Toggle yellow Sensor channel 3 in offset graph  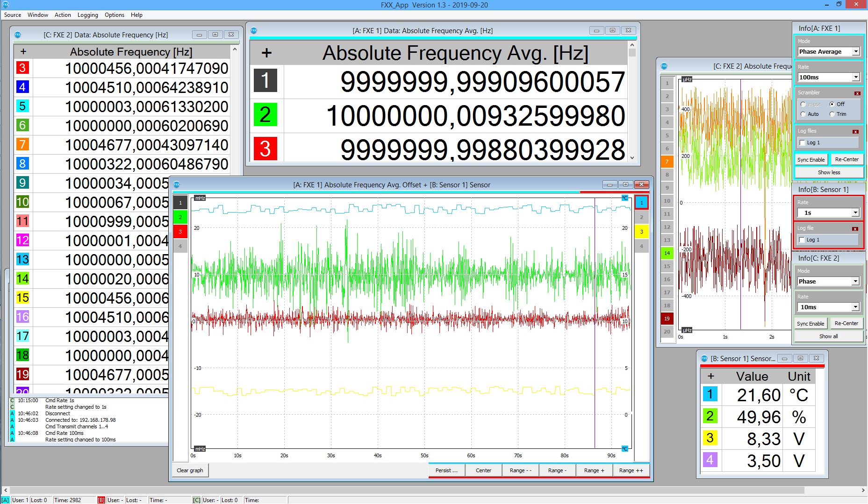[x=642, y=232]
